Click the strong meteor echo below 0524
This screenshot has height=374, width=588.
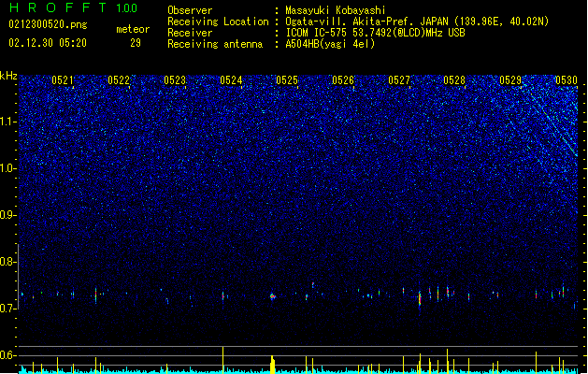coord(223,295)
